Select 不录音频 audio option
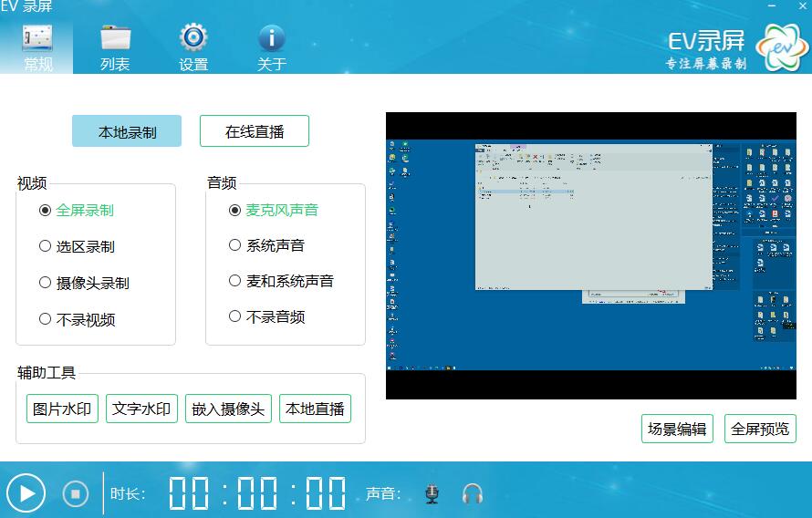This screenshot has width=812, height=518. (x=266, y=316)
